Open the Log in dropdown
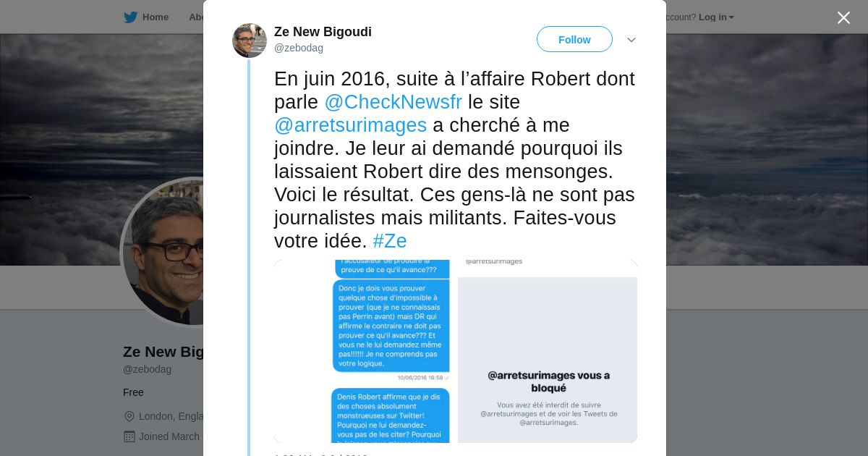 (716, 17)
